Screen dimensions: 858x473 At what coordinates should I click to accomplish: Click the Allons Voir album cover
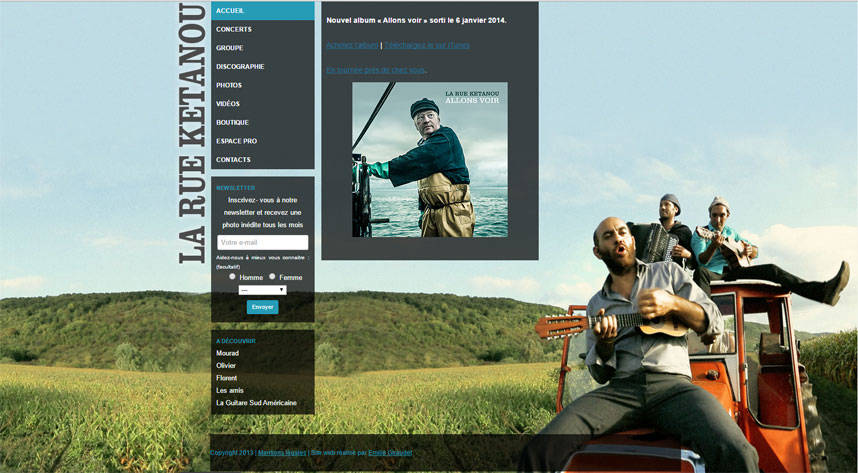[x=430, y=159]
